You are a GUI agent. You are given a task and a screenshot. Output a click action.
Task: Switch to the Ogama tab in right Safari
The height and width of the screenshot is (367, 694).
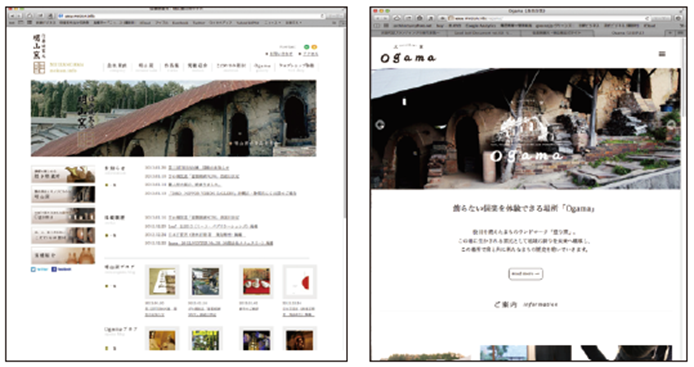[x=628, y=33]
